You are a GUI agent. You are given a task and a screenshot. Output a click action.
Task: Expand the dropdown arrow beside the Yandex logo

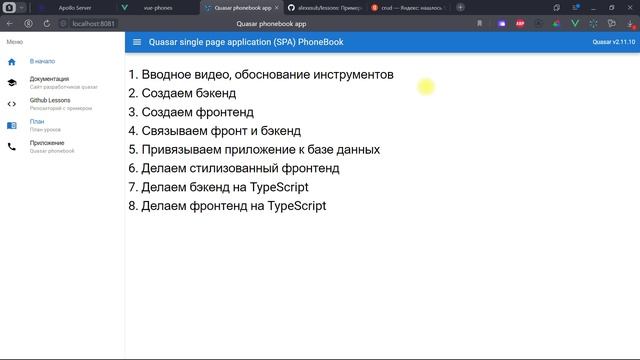tap(22, 7)
